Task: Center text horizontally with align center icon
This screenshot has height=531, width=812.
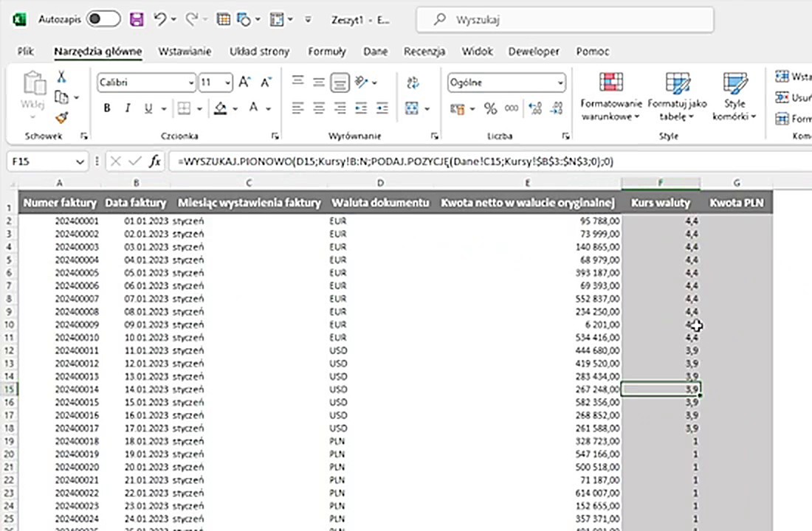Action: click(318, 108)
